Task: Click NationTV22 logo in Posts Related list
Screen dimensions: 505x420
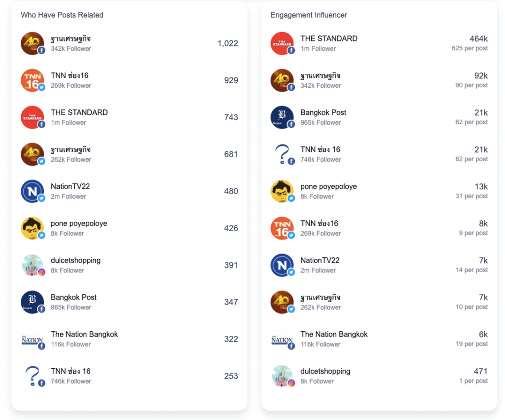Action: tap(32, 191)
